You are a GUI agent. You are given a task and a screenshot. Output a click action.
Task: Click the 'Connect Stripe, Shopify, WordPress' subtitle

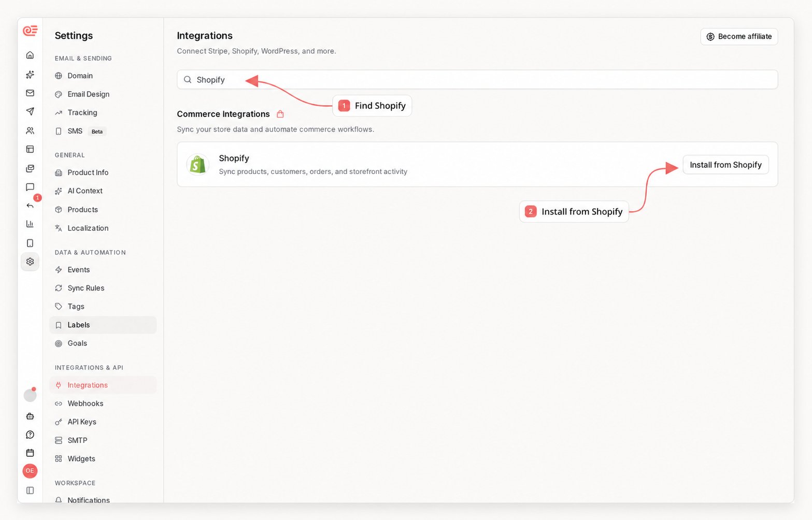[257, 51]
